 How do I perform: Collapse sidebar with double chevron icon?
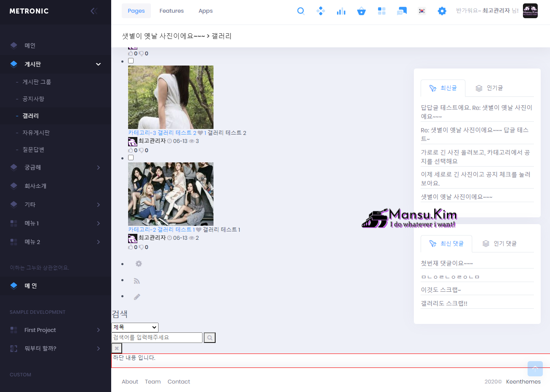[x=94, y=11]
